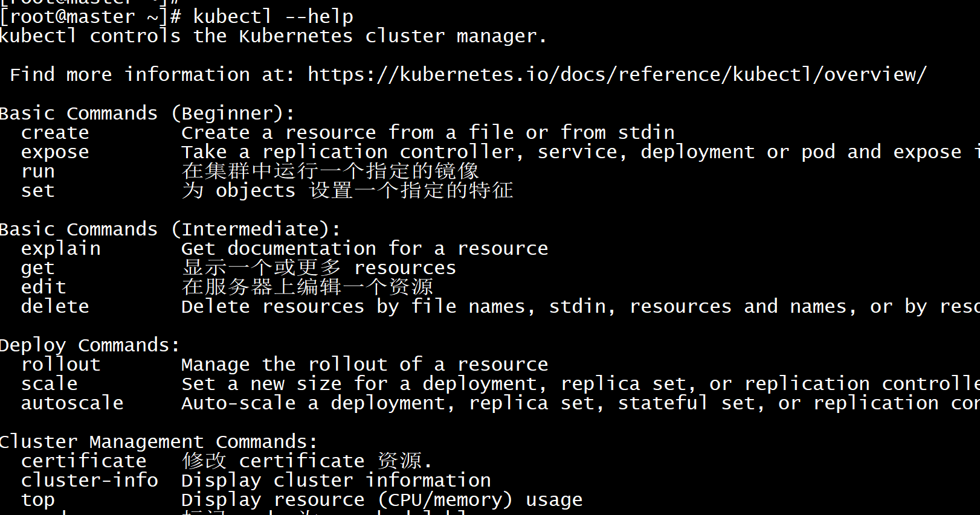Select the 'Take a replication controller' description line

[580, 152]
